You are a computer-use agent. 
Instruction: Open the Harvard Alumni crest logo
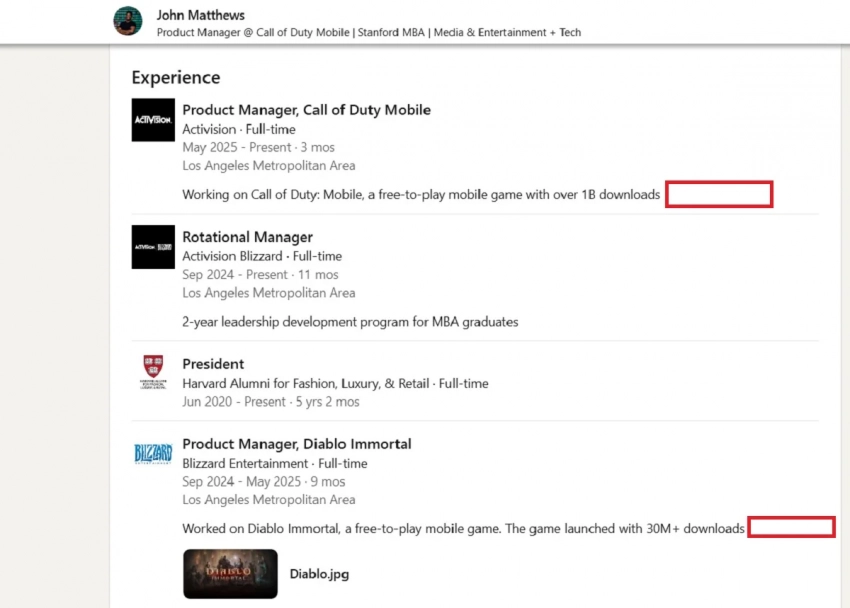click(153, 373)
